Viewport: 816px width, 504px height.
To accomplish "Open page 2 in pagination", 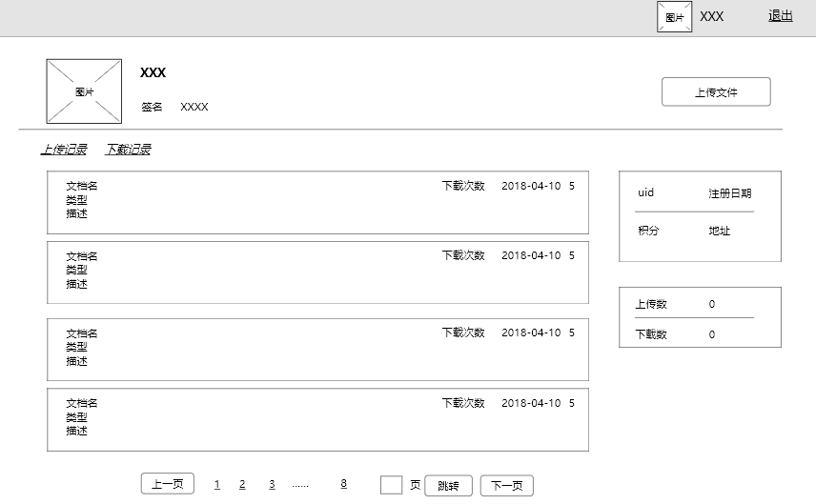I will [x=242, y=485].
